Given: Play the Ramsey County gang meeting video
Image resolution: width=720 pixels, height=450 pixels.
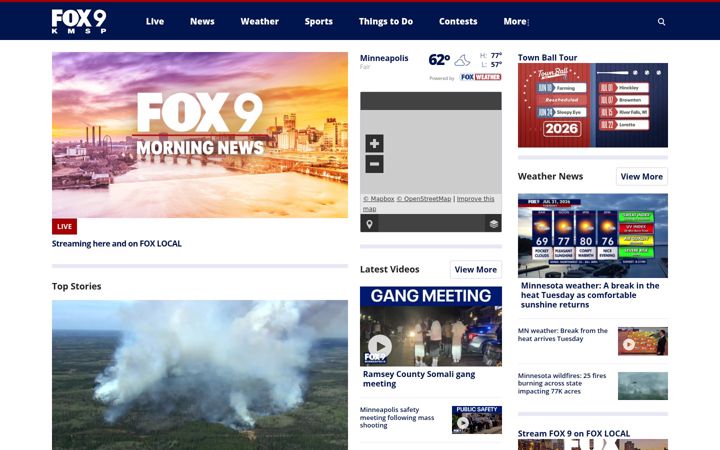Looking at the screenshot, I should 380,346.
